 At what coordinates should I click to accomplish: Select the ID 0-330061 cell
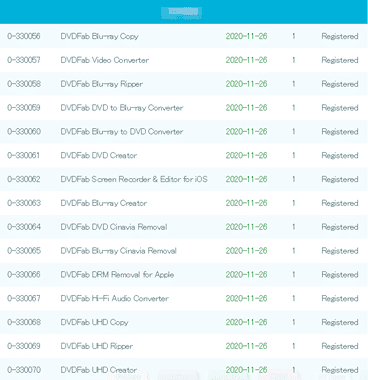pyautogui.click(x=24, y=155)
